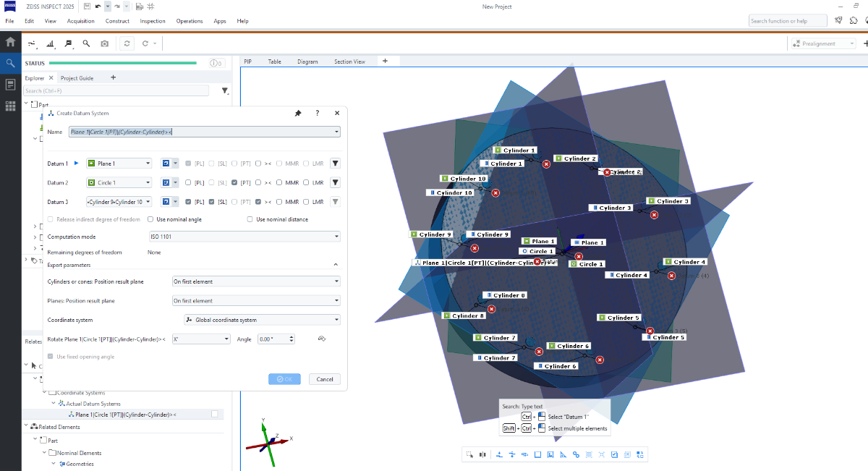868x471 pixels.
Task: Click the Save icon in title bar
Action: (87, 7)
